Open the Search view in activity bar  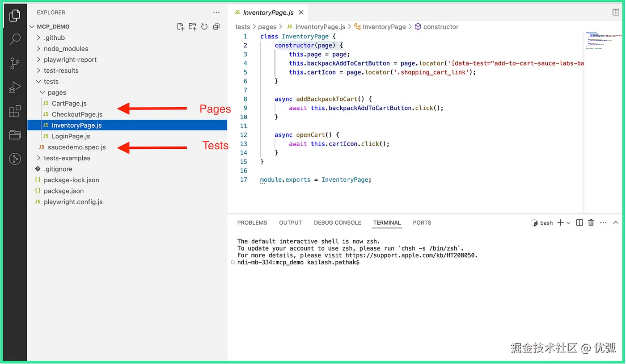coord(15,39)
